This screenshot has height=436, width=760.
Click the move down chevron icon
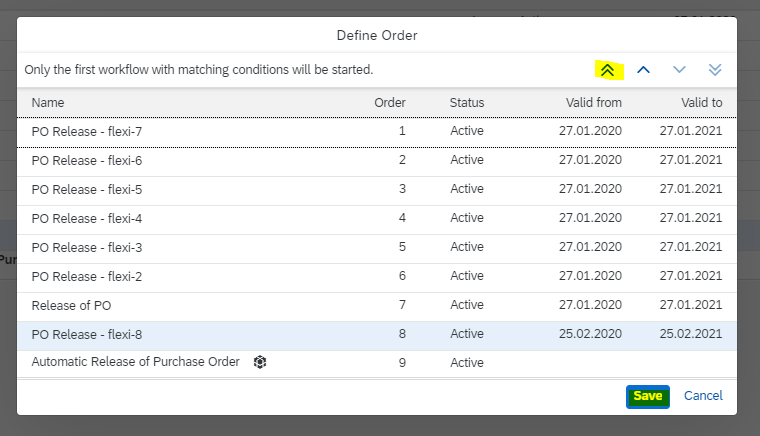coord(680,70)
